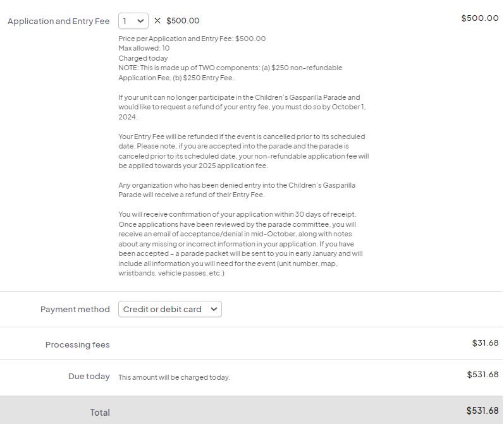Viewport: 504px width, 424px height.
Task: Open the Application and Entry Fee quantity dropdown
Action: point(133,21)
